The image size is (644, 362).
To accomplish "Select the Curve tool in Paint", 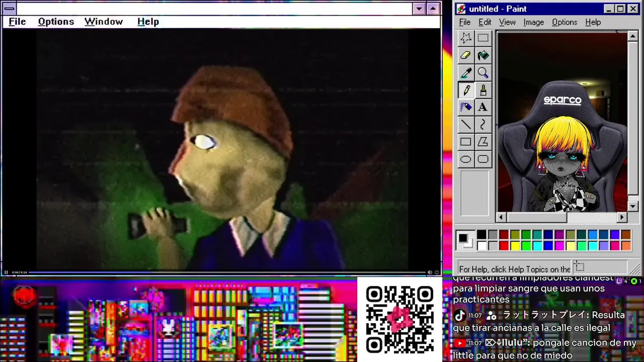I will tap(483, 124).
